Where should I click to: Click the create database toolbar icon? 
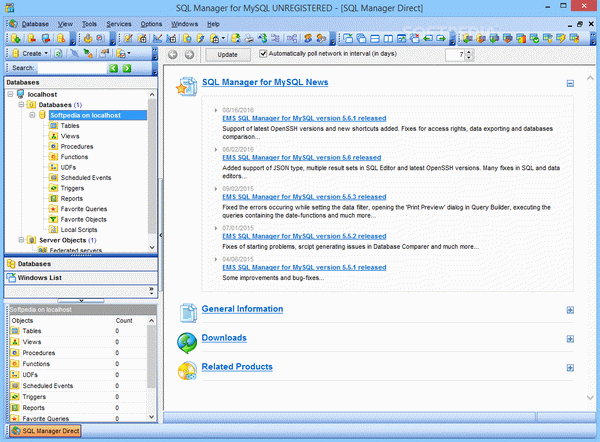pyautogui.click(x=16, y=38)
